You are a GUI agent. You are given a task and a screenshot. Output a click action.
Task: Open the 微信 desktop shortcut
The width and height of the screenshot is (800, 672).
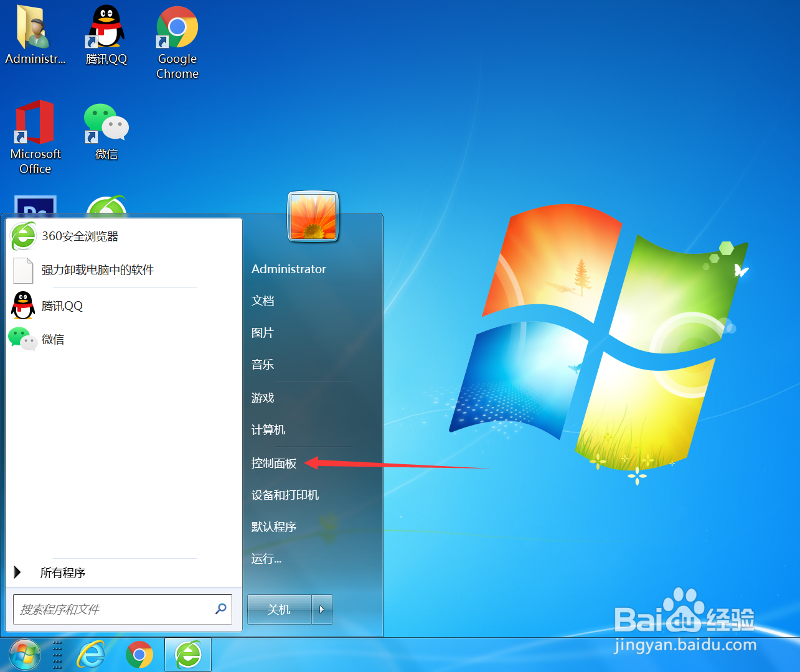(x=106, y=131)
